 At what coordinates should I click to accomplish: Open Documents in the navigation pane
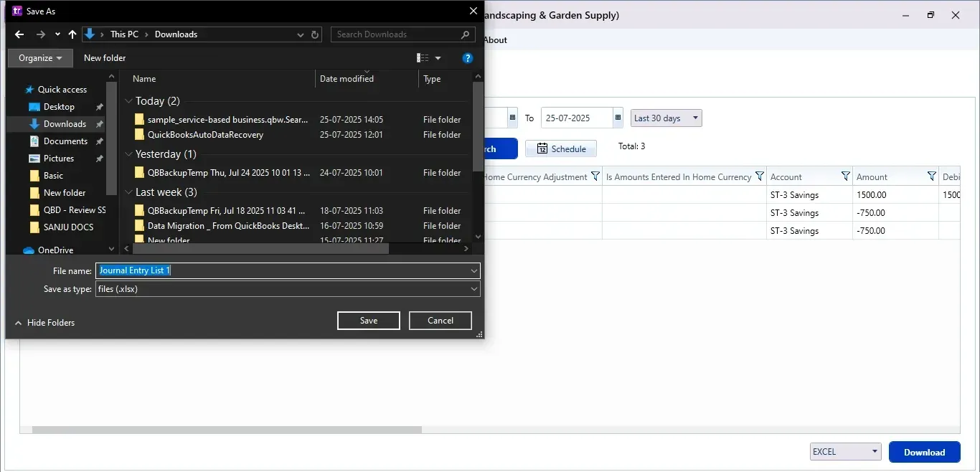pos(65,141)
